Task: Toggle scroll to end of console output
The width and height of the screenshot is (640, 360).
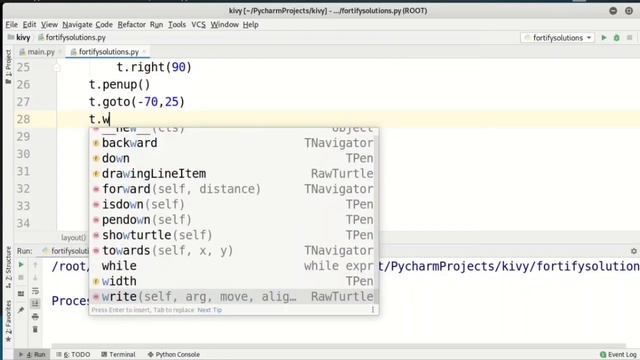Action: pos(35,303)
